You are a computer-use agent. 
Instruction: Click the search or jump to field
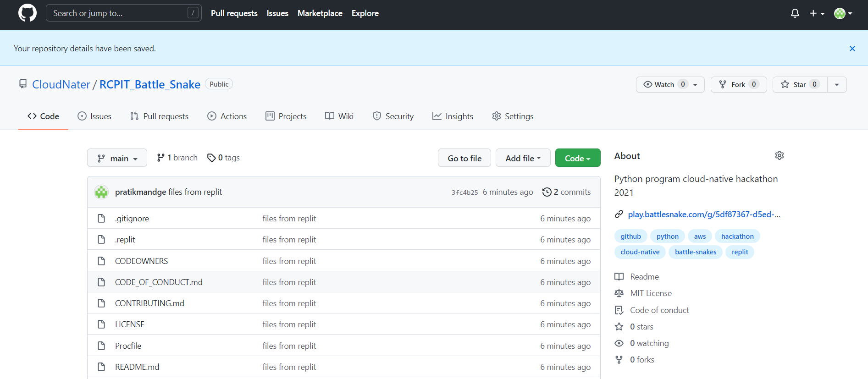(124, 13)
